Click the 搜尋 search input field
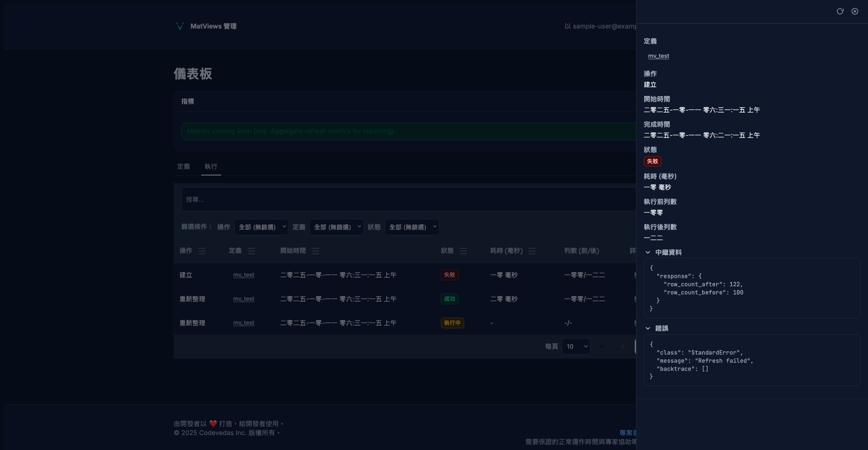This screenshot has height=450, width=868. pos(407,199)
